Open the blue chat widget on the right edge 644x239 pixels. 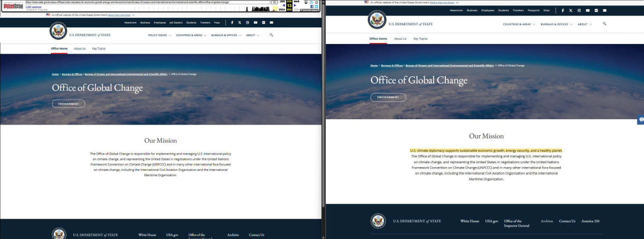(640, 120)
